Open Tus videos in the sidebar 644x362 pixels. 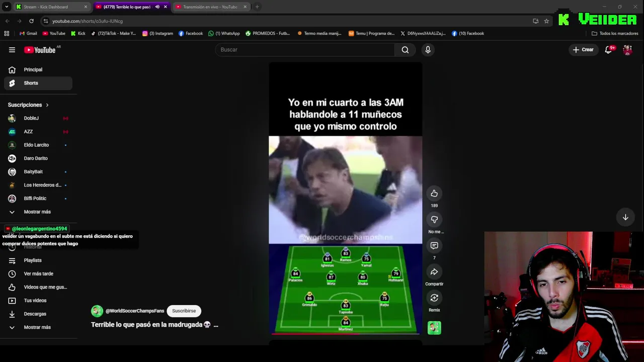point(38,301)
